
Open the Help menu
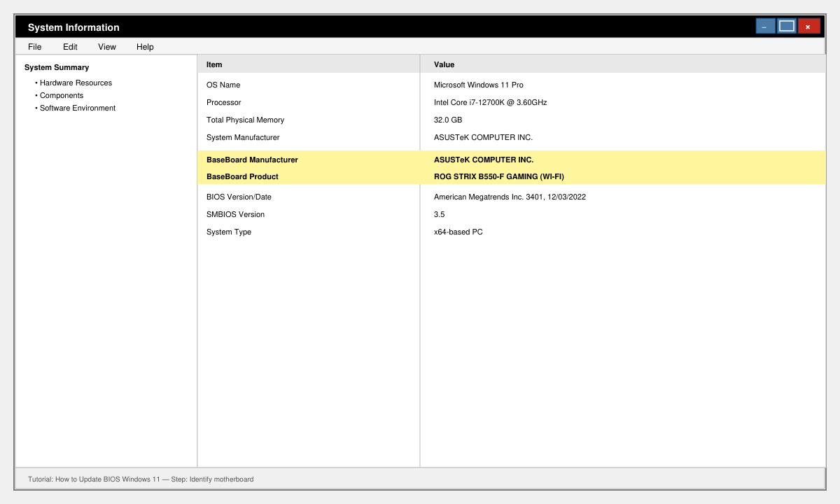(x=145, y=47)
